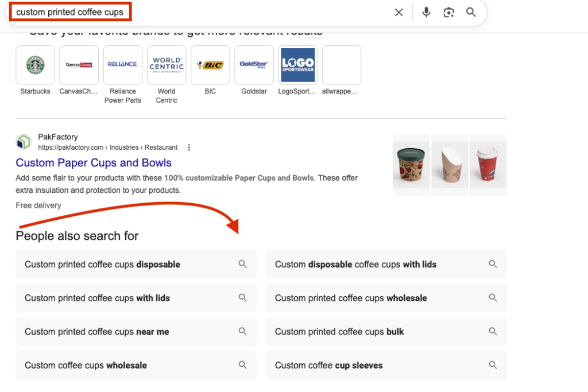The width and height of the screenshot is (588, 392).
Task: Start voice search with the microphone icon
Action: click(x=426, y=13)
